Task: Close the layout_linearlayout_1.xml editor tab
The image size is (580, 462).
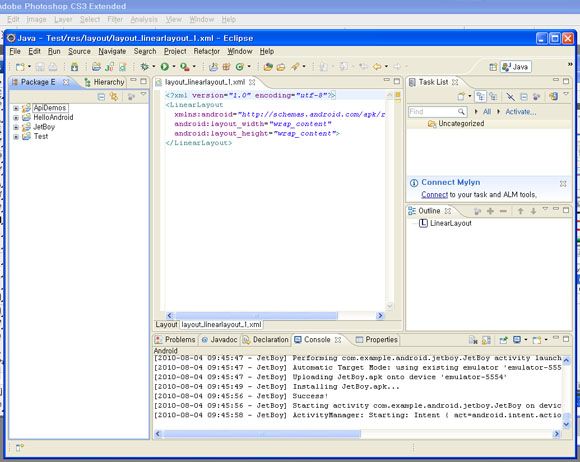Action: click(x=252, y=82)
